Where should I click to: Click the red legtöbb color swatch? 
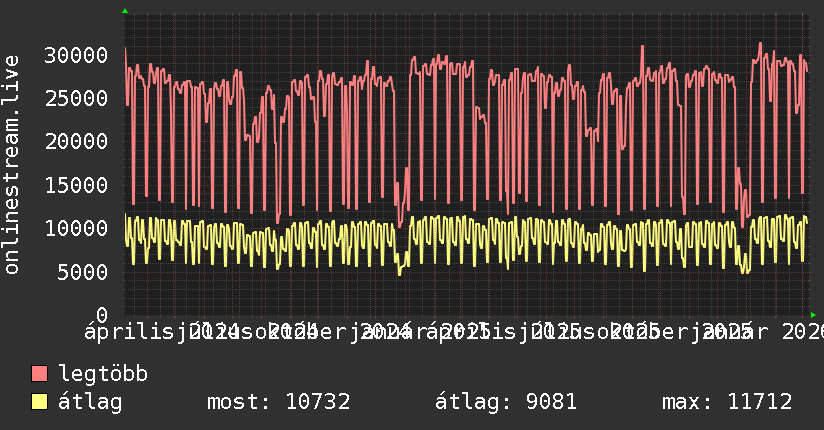tap(40, 375)
